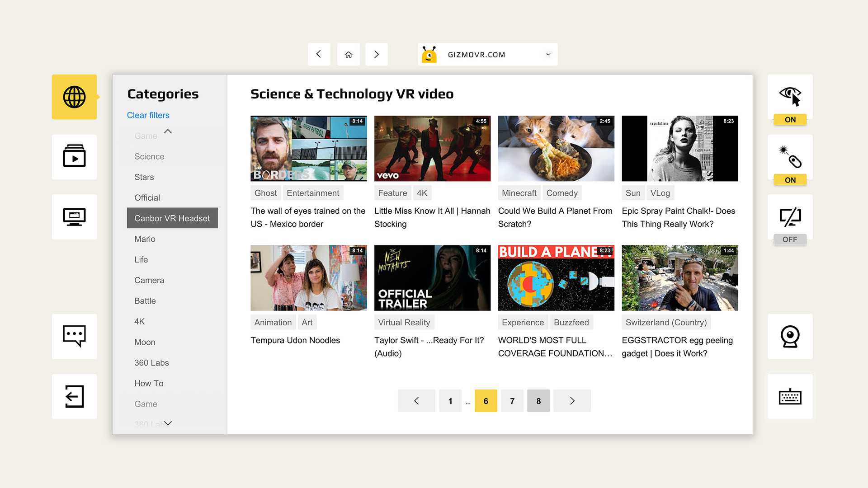
Task: Click the eye cursor gaze icon
Action: click(x=790, y=95)
